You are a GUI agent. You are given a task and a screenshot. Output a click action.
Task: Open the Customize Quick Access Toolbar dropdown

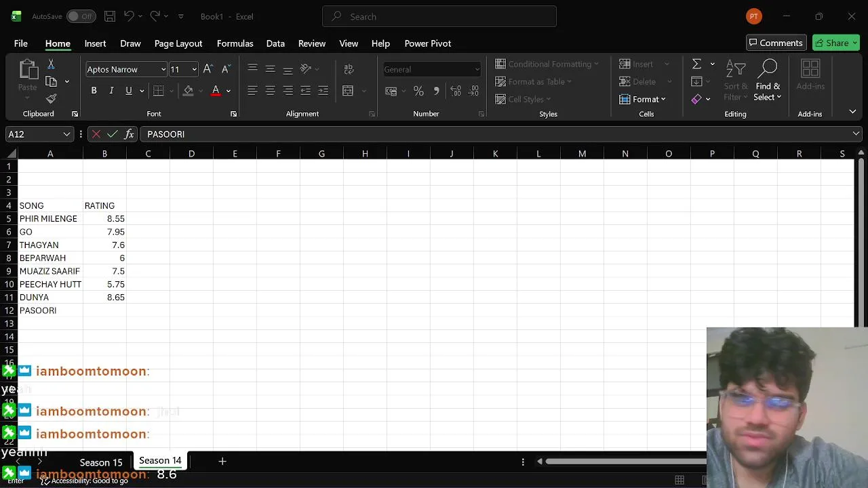180,16
